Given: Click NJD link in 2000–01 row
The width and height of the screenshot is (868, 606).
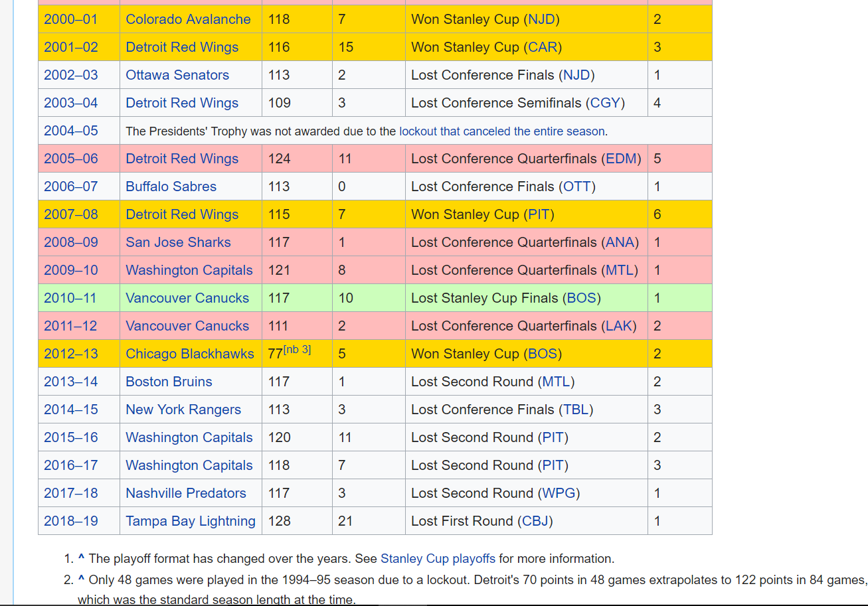Looking at the screenshot, I should [x=541, y=19].
